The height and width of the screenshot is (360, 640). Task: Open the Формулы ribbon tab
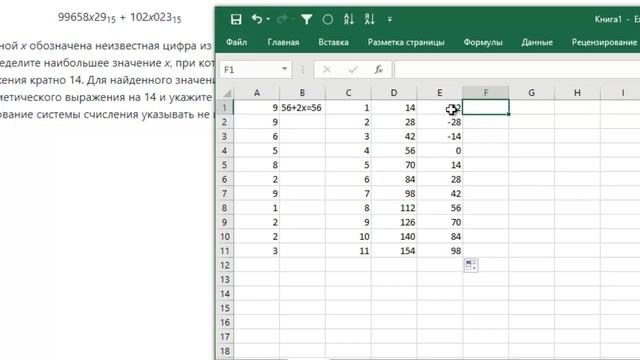click(482, 42)
